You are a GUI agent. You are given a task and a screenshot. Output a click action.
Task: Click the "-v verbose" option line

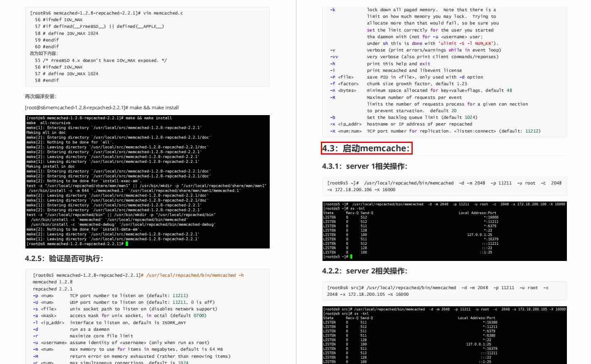coord(416,50)
